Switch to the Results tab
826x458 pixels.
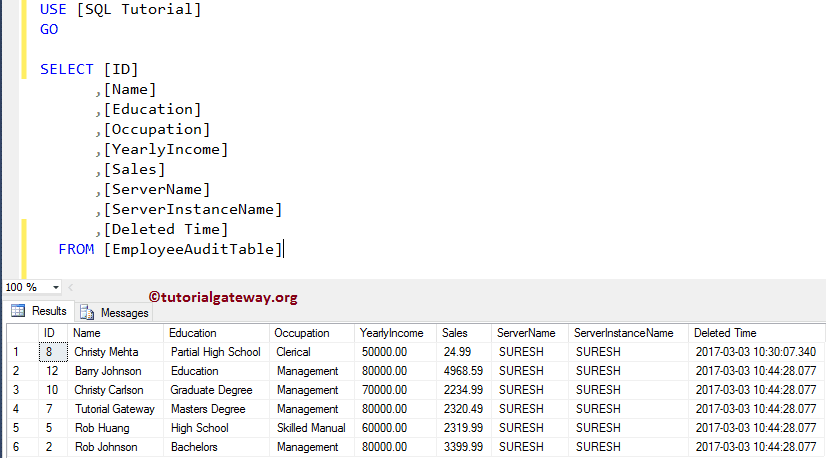click(x=40, y=311)
